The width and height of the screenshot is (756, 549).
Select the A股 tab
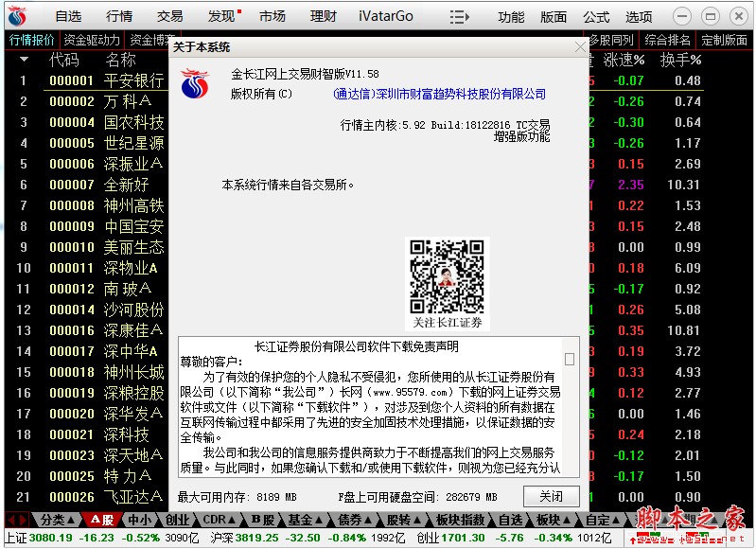tap(102, 520)
